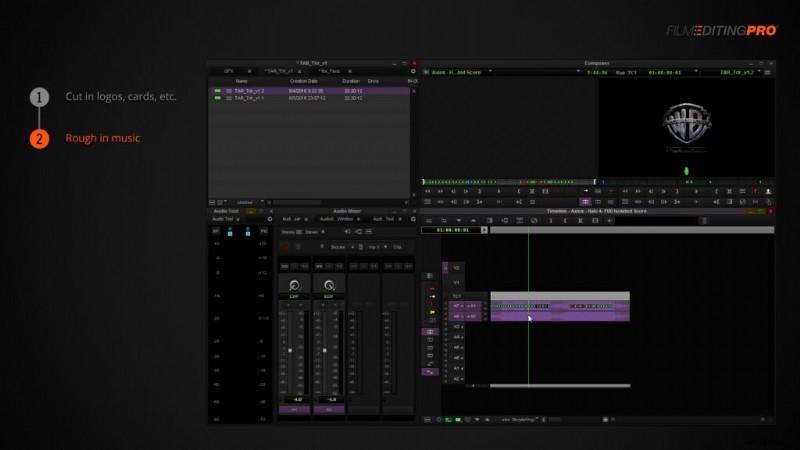
Task: Click the timeline toolbar hamburger fast menu
Action: coord(704,220)
